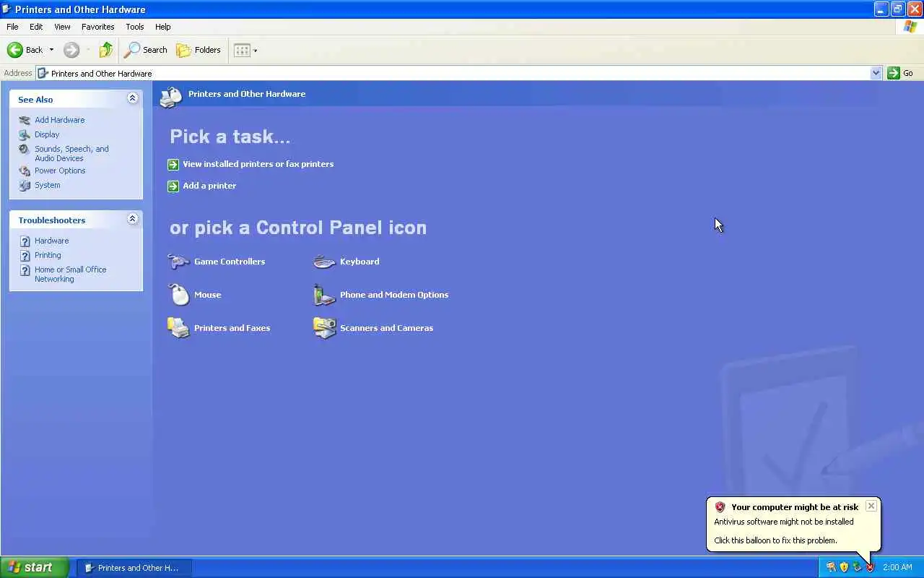Open the Hardware troubleshooter link
Viewport: 924px width, 578px height.
click(x=52, y=241)
